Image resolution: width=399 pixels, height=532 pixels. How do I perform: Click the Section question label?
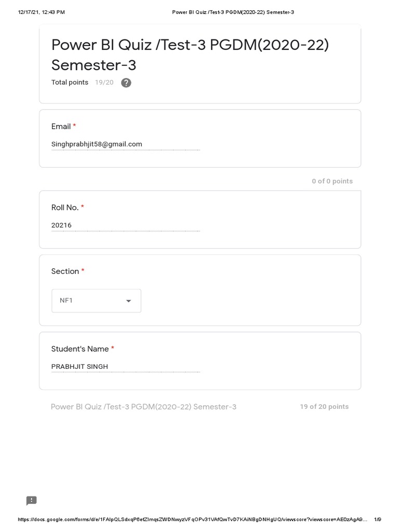point(65,271)
